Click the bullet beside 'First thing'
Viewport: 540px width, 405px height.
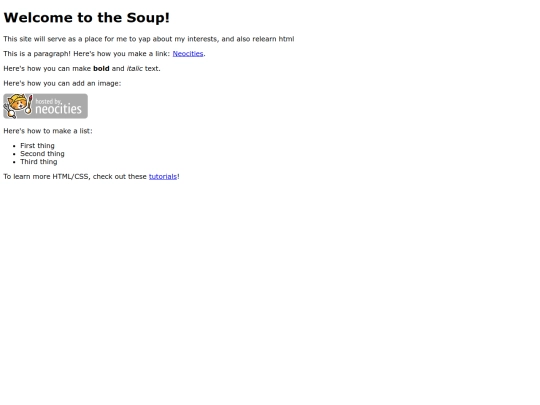point(14,146)
